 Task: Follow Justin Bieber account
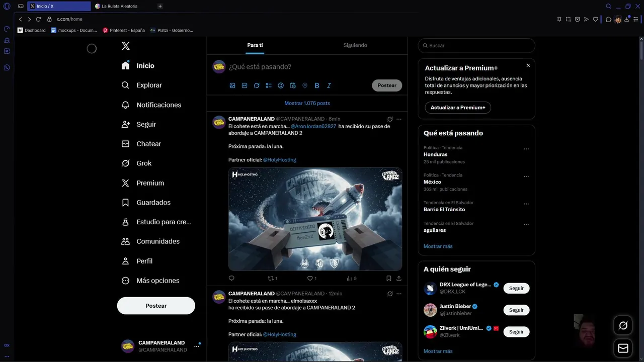coord(516,310)
